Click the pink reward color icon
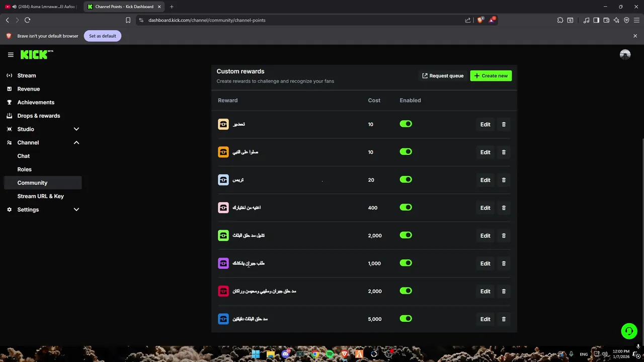The width and height of the screenshot is (644, 362). (x=223, y=208)
